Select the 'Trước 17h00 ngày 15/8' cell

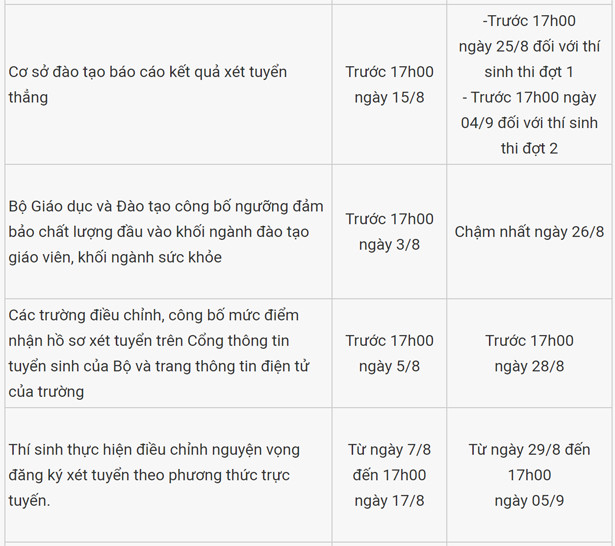click(389, 84)
